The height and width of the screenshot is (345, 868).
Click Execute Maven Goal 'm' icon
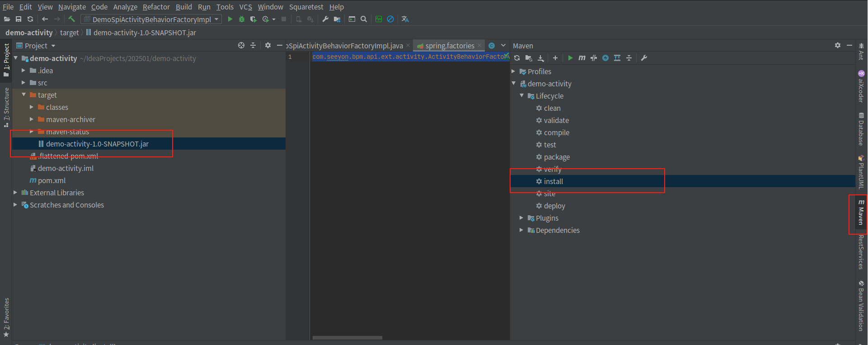582,58
